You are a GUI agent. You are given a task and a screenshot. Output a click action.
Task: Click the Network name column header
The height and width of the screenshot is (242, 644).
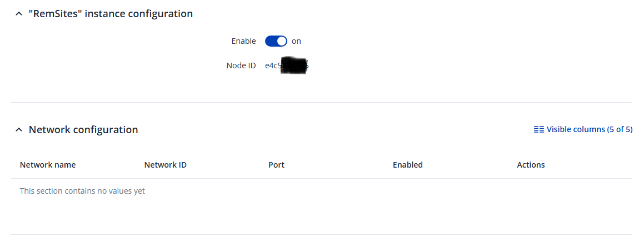point(48,165)
